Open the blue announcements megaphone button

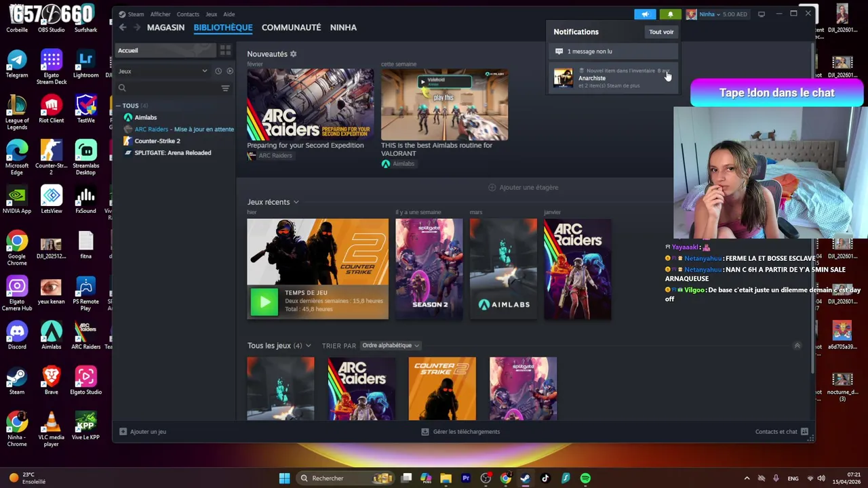click(x=645, y=14)
